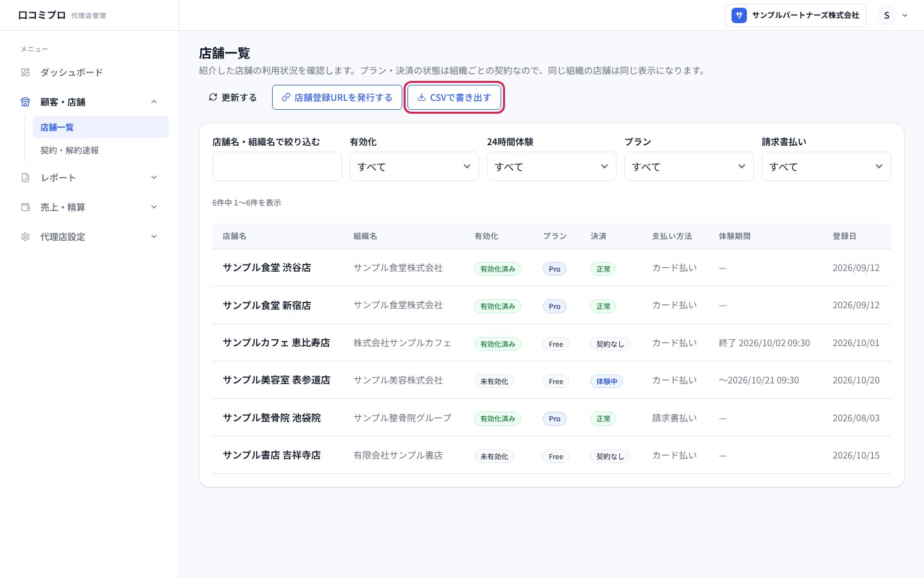Click the link icon in 店舗登録URLを発行する
The width and height of the screenshot is (924, 578).
coord(286,98)
